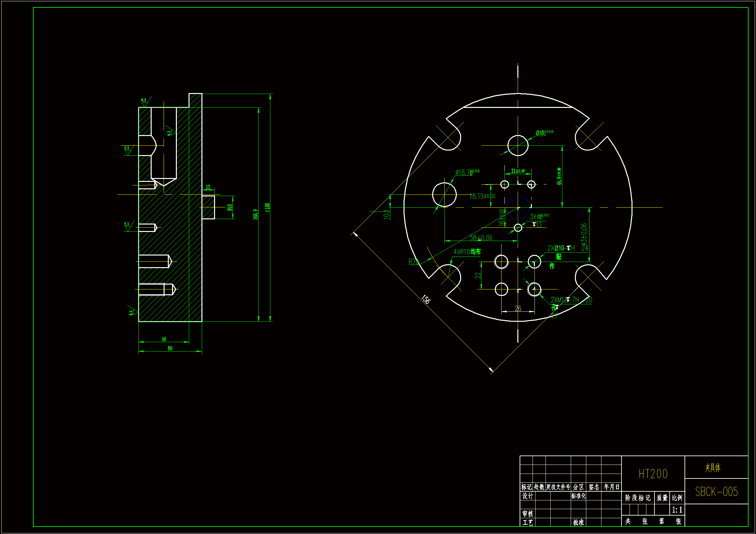Click the 1:1 scale value cell
Screen dimensions: 756x534
[x=677, y=510]
